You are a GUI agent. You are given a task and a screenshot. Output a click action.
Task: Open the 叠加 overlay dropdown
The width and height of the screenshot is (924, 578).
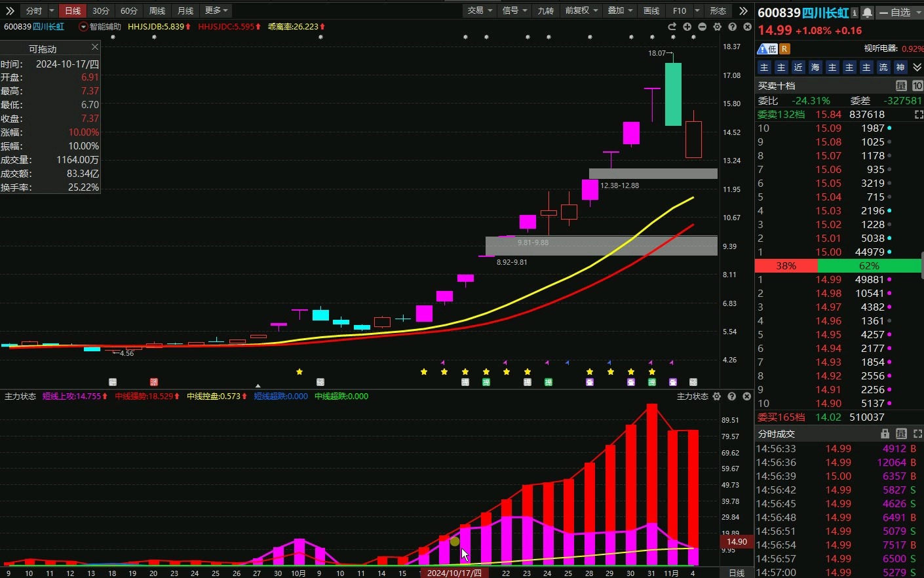click(x=620, y=10)
